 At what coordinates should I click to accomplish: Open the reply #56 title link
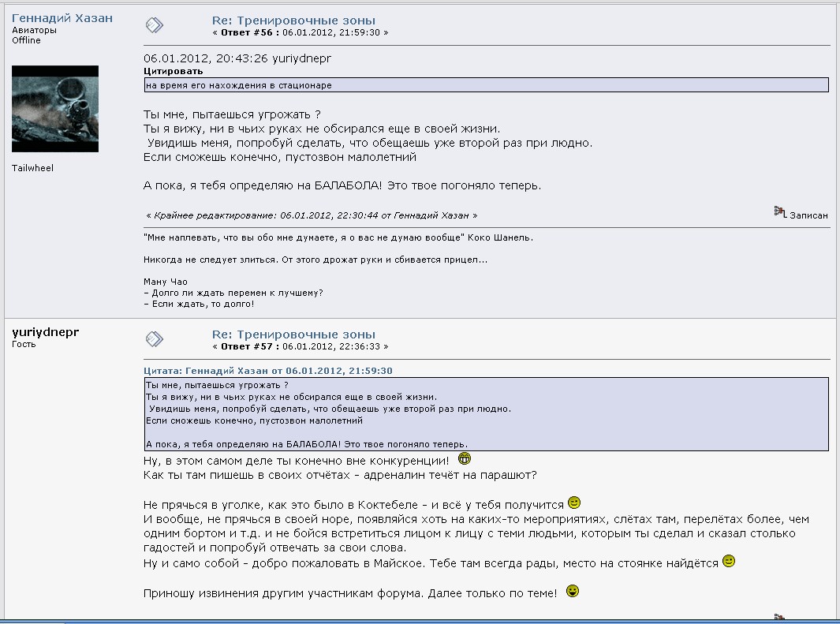[293, 20]
